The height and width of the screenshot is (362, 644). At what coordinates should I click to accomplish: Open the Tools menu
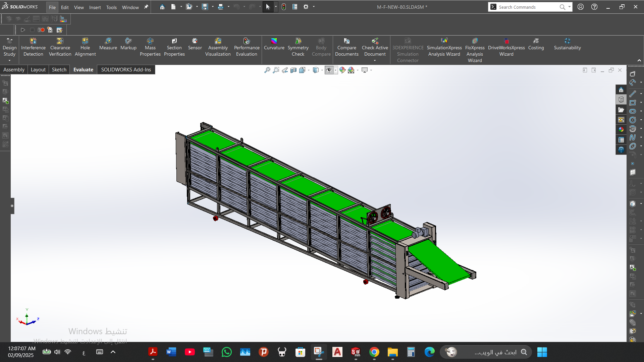click(111, 7)
